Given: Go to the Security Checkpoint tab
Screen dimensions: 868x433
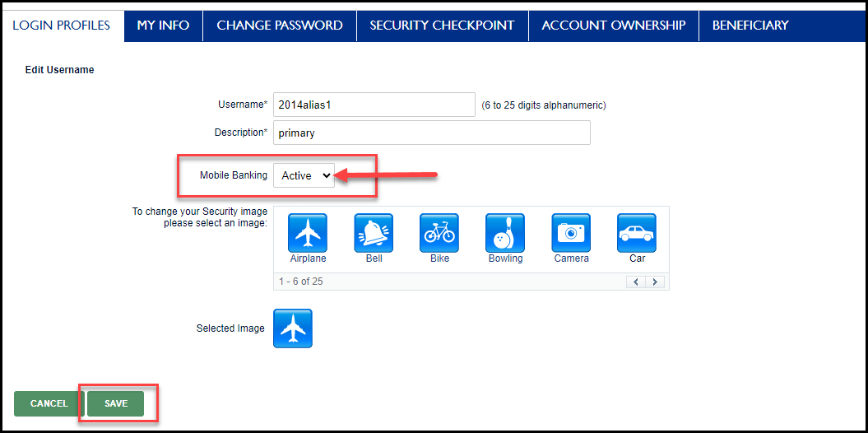Looking at the screenshot, I should click(442, 26).
